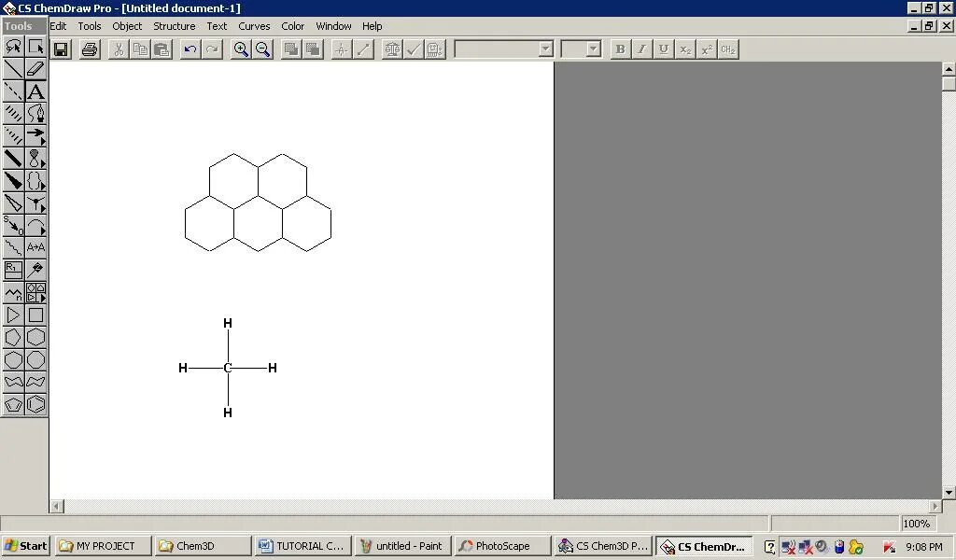Image resolution: width=956 pixels, height=560 pixels.
Task: Select the Cyclopentadiene Ring tool
Action: coord(13,404)
